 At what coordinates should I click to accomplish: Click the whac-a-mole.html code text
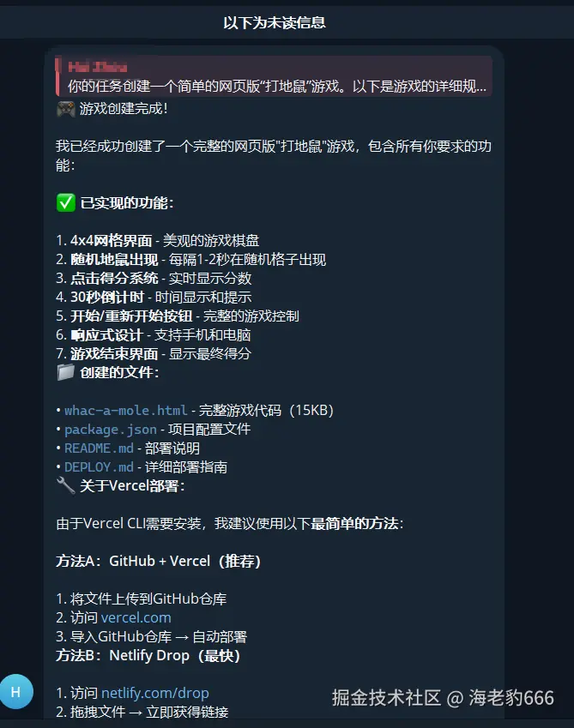[126, 411]
